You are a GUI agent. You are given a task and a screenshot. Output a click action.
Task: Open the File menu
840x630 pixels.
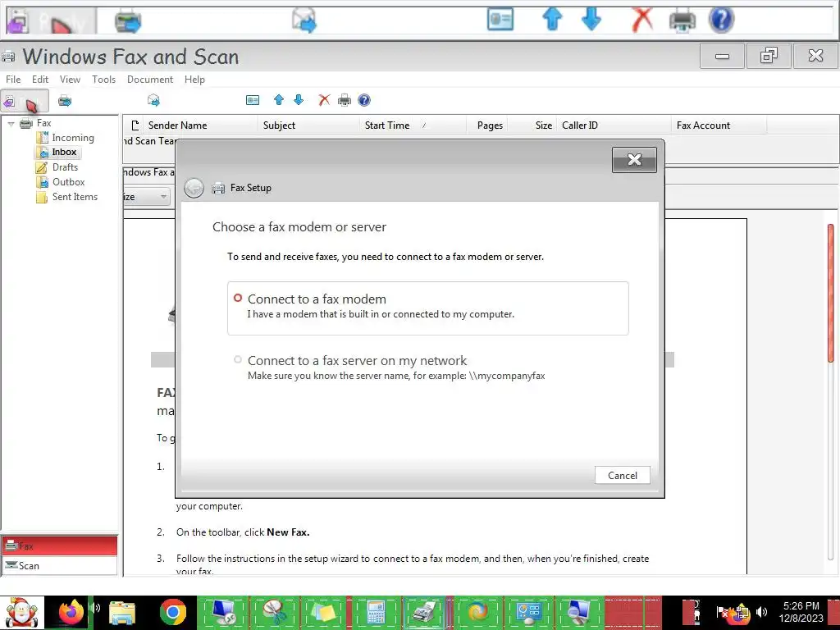13,80
